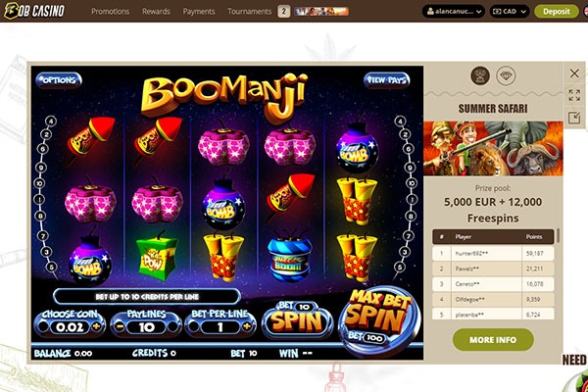Click the Bob Casino logo
Image resolution: width=588 pixels, height=392 pixels.
pyautogui.click(x=34, y=11)
